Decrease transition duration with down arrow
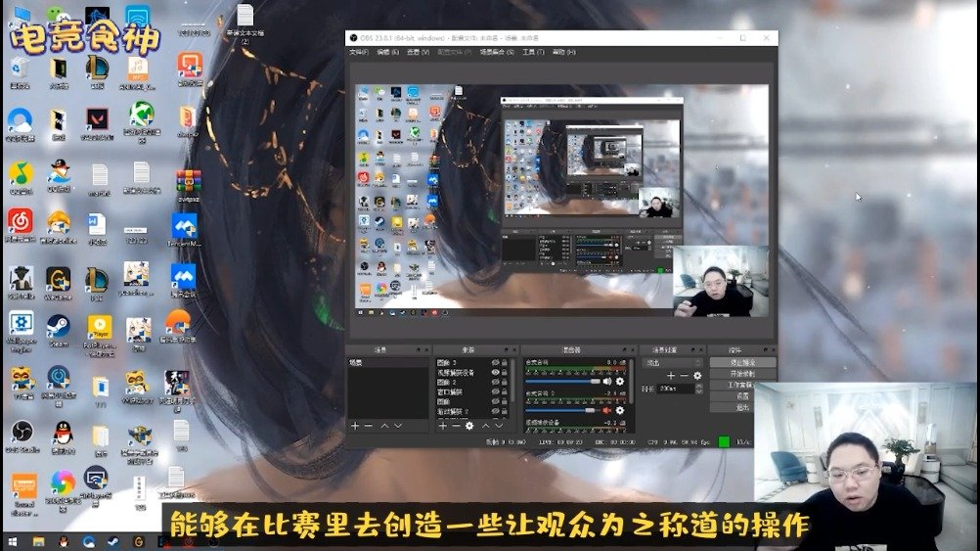This screenshot has width=980, height=551. coord(698,391)
